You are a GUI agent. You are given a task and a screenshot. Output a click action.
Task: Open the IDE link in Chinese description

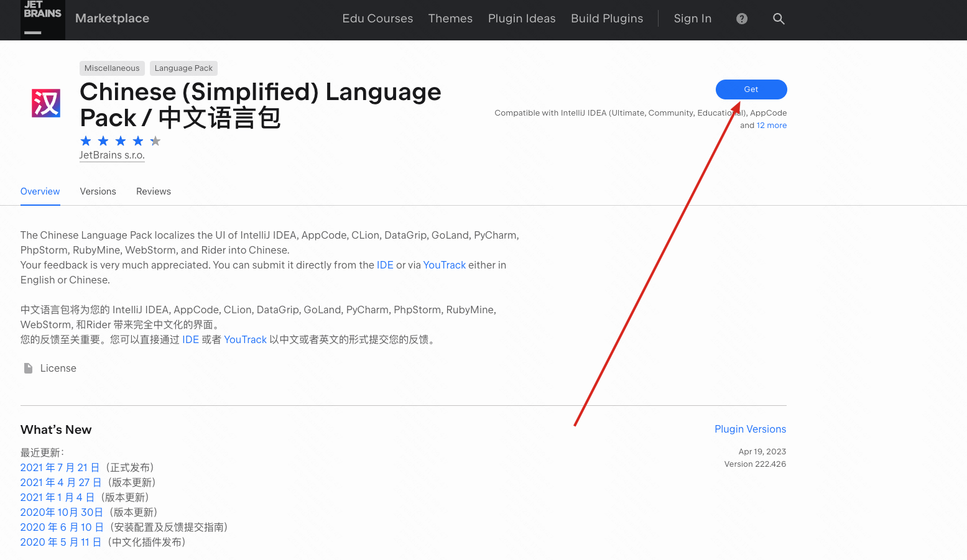coord(190,339)
